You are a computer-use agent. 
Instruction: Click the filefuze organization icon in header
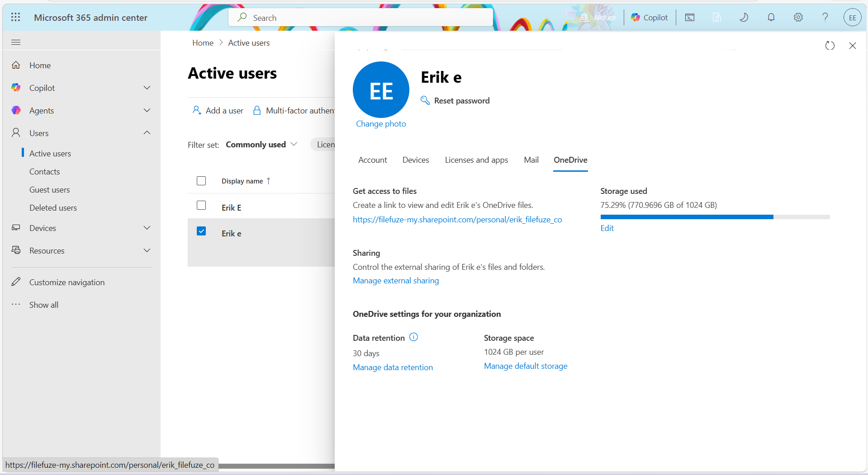click(x=584, y=18)
